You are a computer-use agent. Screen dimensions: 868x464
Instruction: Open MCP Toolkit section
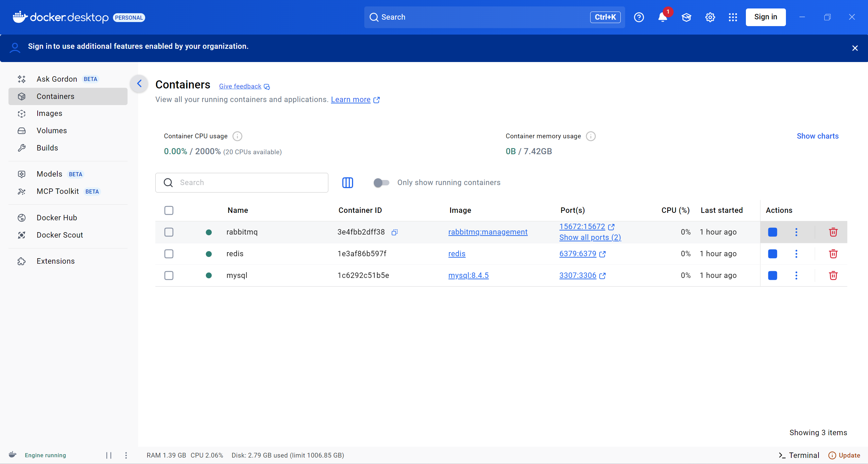point(68,191)
